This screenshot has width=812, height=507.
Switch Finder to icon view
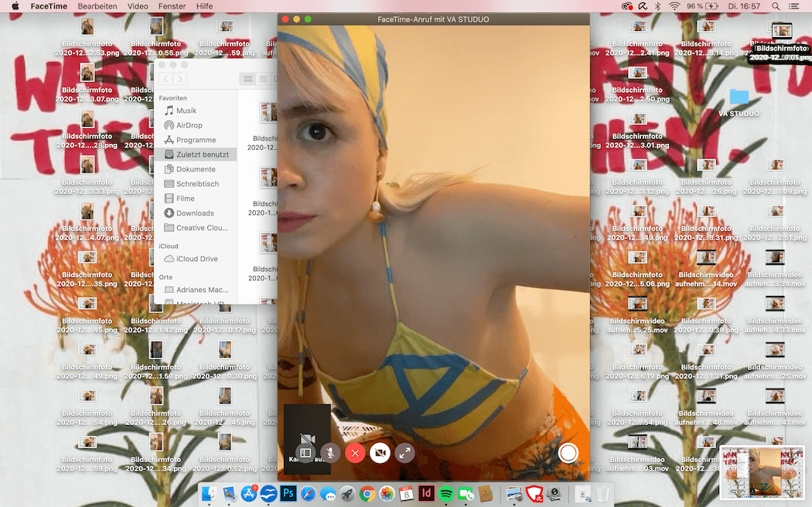pos(247,79)
